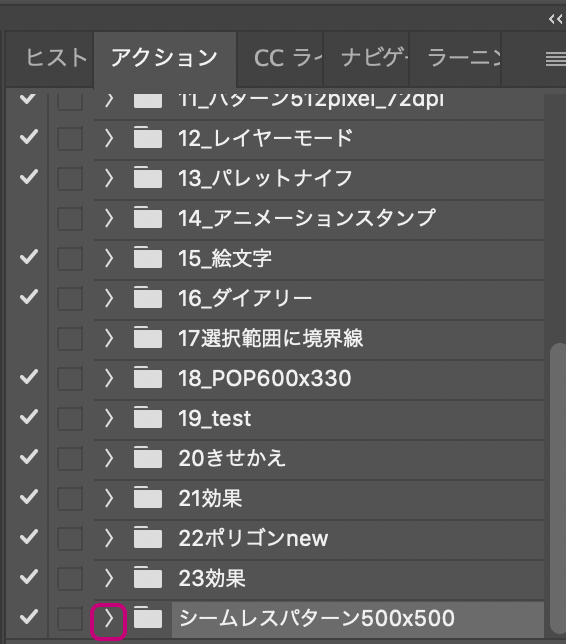
Task: Click the folder icon of 16_ダイアリー
Action: coord(148,297)
